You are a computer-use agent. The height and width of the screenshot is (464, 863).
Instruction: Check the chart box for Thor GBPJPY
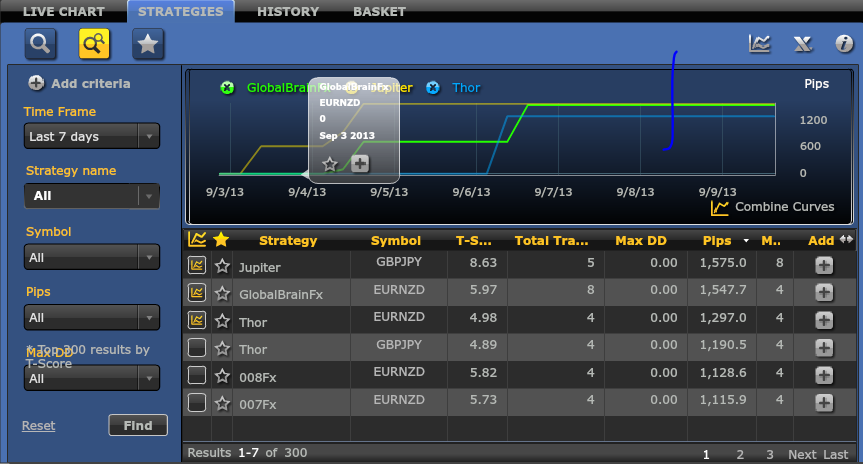(x=197, y=347)
